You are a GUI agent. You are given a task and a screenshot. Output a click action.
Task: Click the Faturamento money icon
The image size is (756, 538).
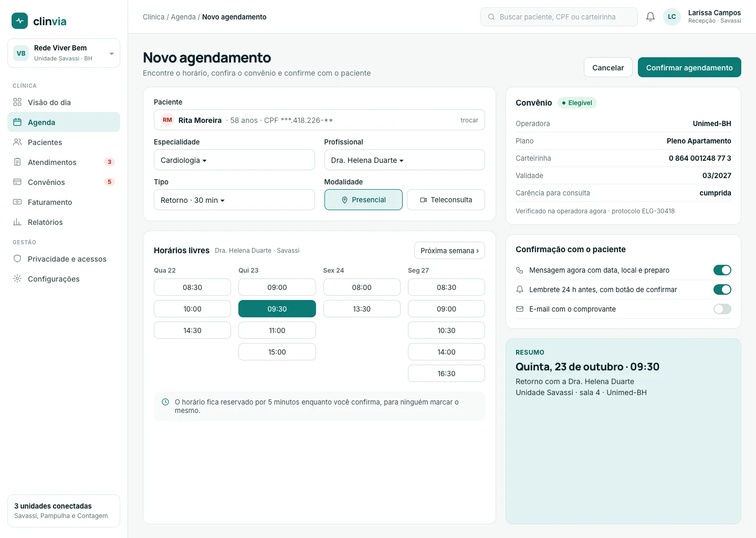click(17, 202)
